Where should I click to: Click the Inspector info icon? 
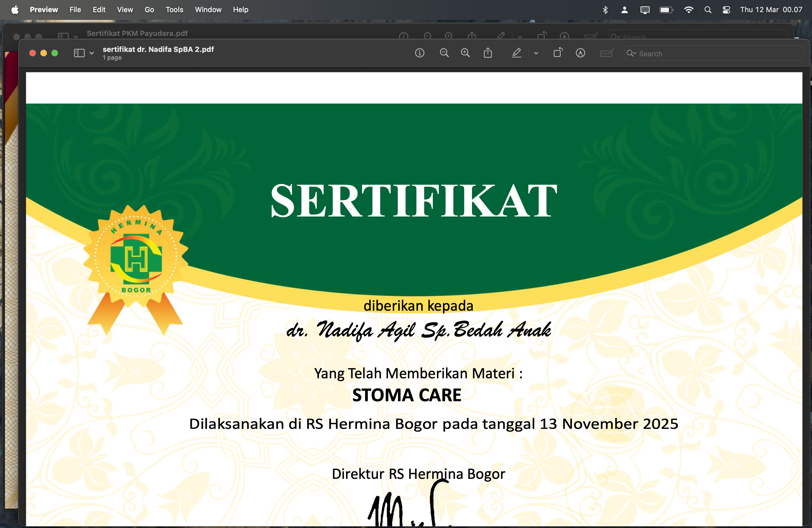pos(419,53)
